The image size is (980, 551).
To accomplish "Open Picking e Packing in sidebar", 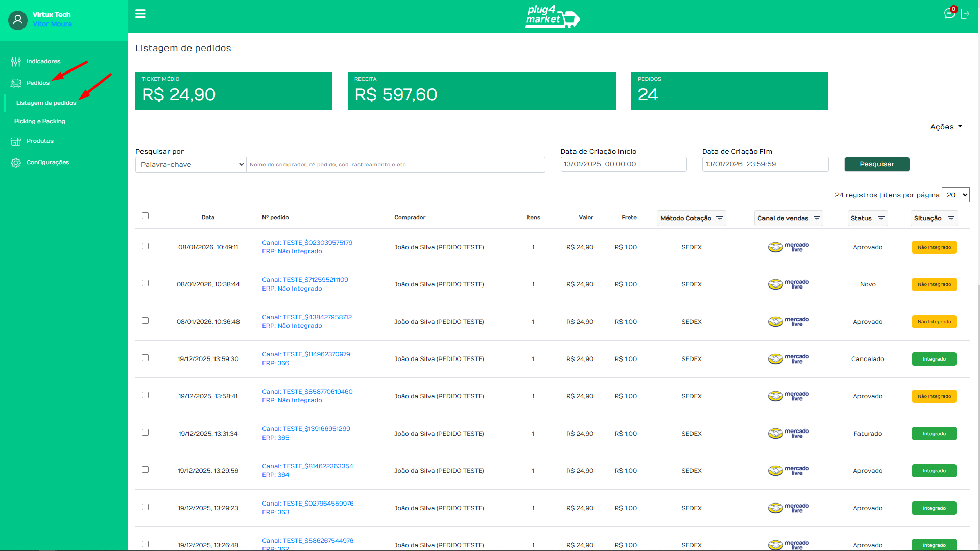I will (40, 121).
